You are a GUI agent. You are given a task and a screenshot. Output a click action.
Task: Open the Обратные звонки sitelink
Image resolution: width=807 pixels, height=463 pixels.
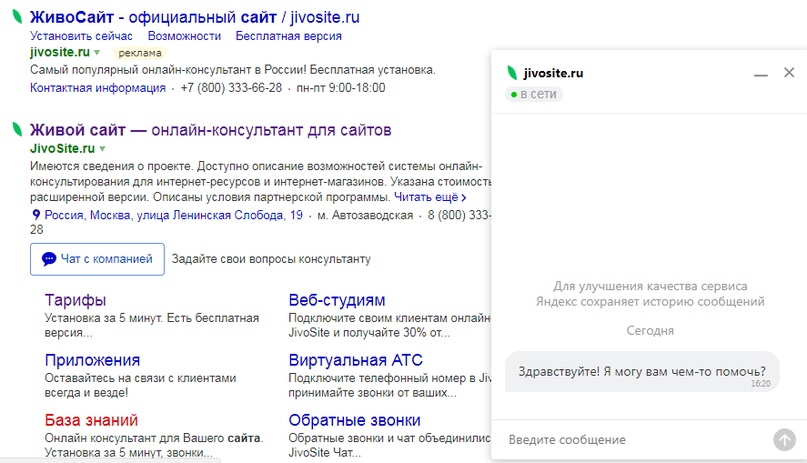point(354,420)
